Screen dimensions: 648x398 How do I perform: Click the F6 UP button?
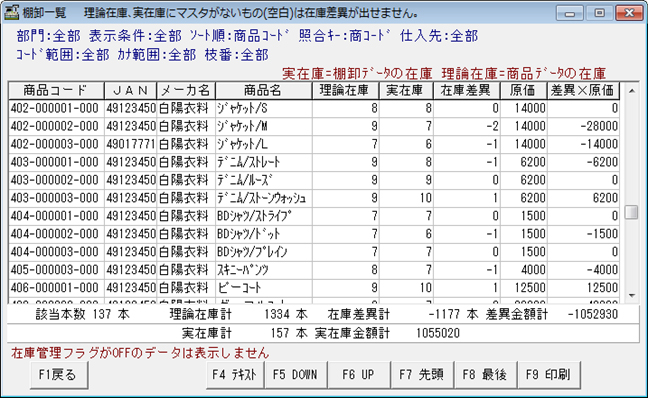[x=358, y=375]
